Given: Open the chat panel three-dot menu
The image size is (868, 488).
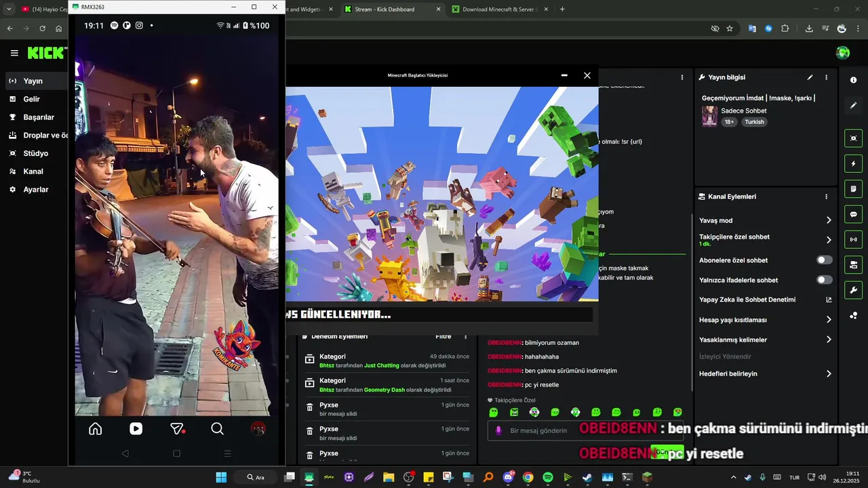Looking at the screenshot, I should coord(682,77).
